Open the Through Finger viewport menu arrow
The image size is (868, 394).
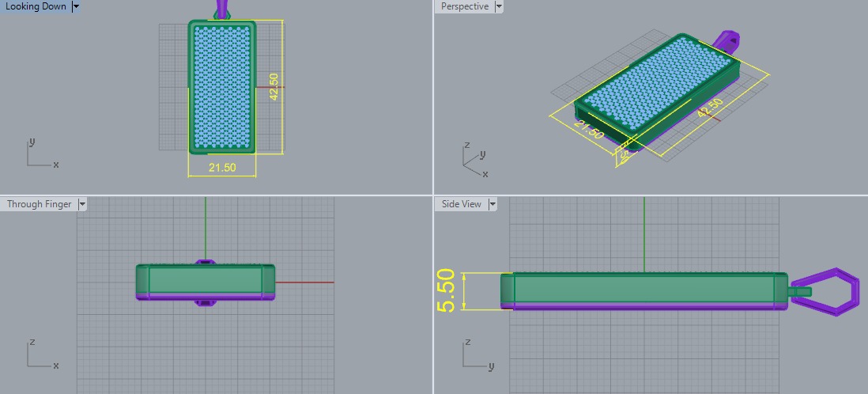(82, 204)
